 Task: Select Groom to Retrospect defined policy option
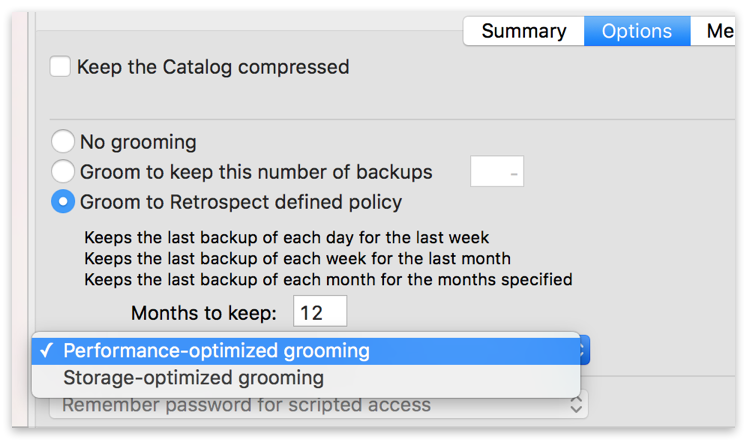coord(63,202)
